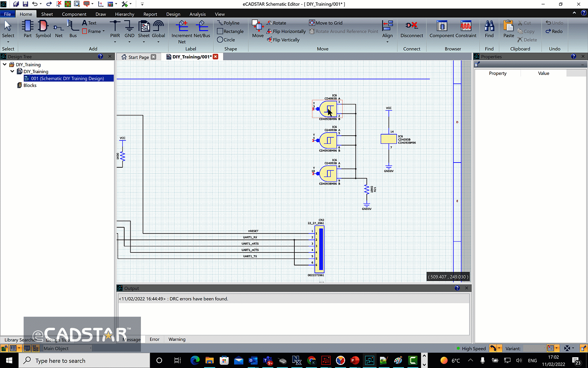Expand the Undo history dropdown in quick bar
Image resolution: width=588 pixels, height=368 pixels.
[x=41, y=4]
